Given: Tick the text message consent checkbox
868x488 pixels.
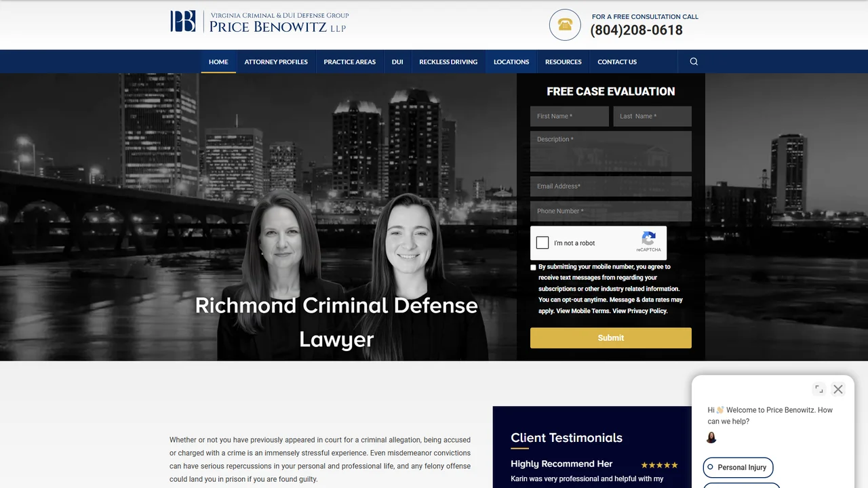Looking at the screenshot, I should pos(533,268).
